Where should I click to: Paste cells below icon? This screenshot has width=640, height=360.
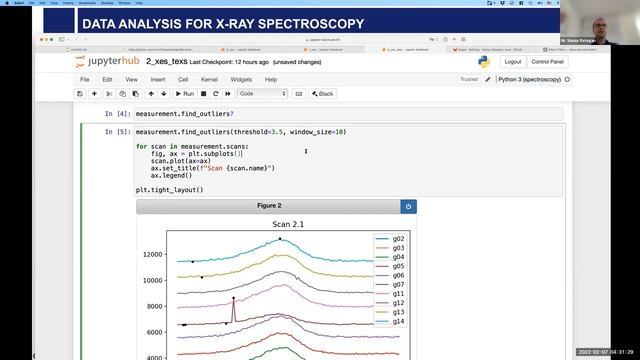pyautogui.click(x=136, y=94)
